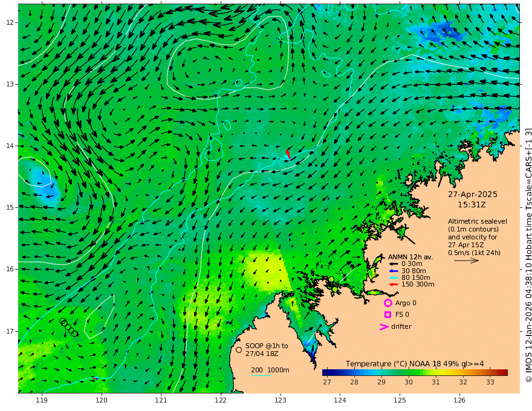Click the '31' tick on the temperature colorbar
Screen dimensions: 532x411
pyautogui.click(x=436, y=382)
